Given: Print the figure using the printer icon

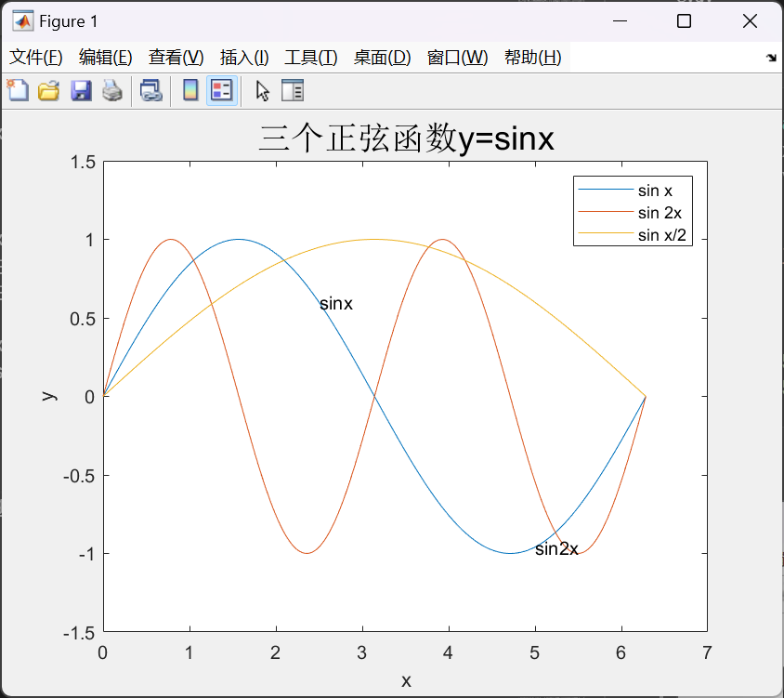Looking at the screenshot, I should (x=111, y=90).
